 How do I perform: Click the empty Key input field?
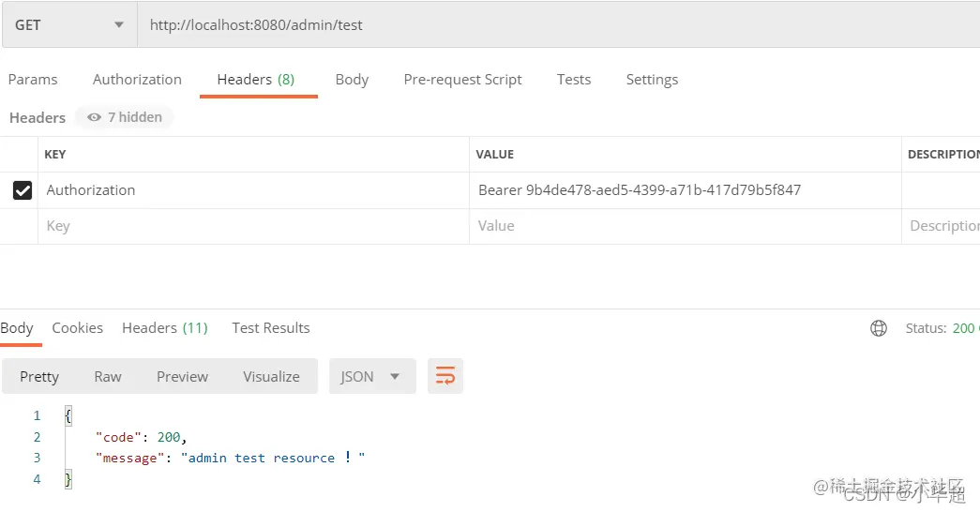point(253,226)
